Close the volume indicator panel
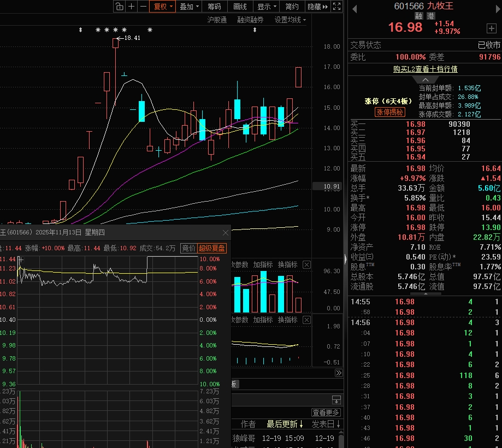Screen dimensions: 502x448 pos(306,264)
